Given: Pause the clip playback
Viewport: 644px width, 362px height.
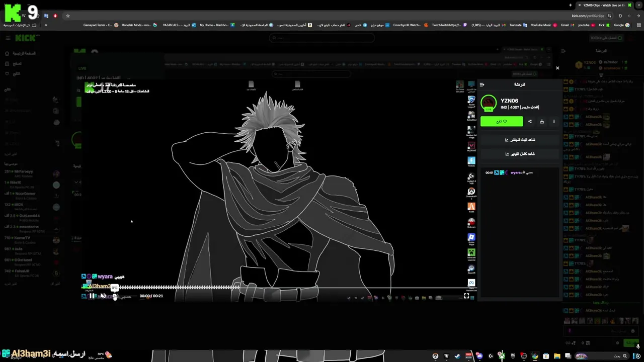Looking at the screenshot, I should [x=91, y=296].
